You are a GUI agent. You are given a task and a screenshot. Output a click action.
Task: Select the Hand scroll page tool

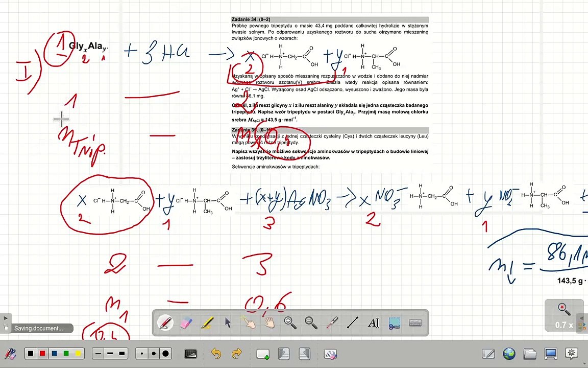click(x=269, y=323)
